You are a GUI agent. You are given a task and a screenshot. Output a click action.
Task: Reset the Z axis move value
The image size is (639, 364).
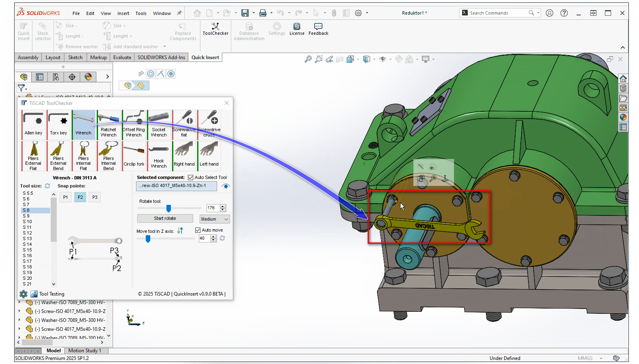[222, 238]
